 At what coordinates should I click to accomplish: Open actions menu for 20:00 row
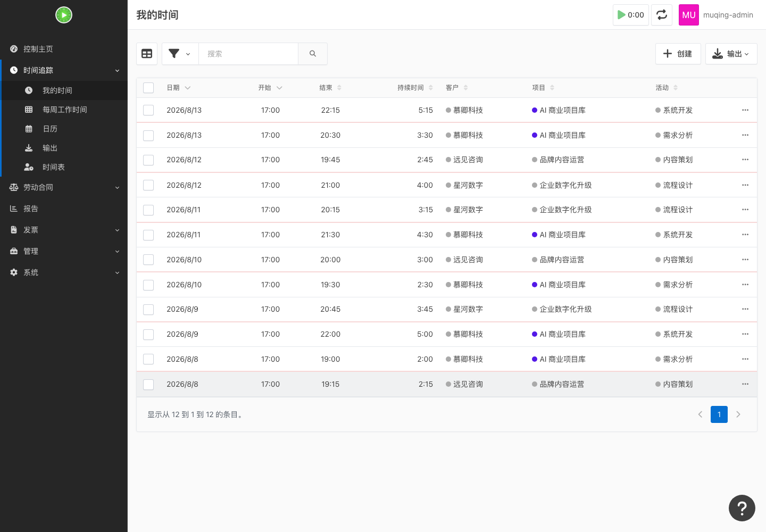[x=745, y=260]
